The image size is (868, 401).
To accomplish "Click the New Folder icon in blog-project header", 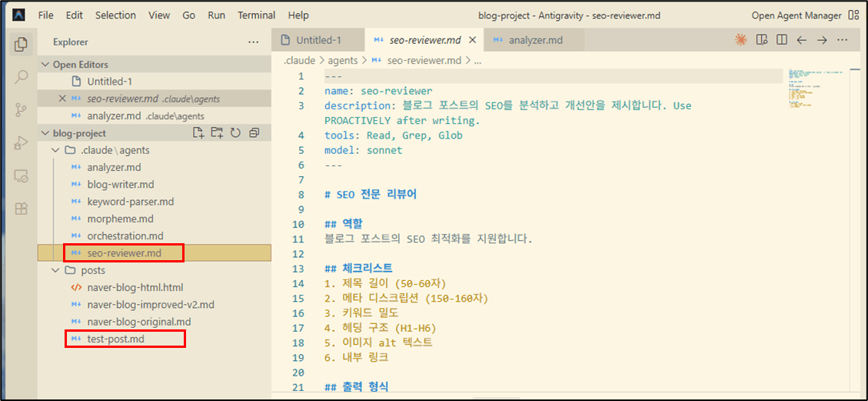I will (218, 133).
